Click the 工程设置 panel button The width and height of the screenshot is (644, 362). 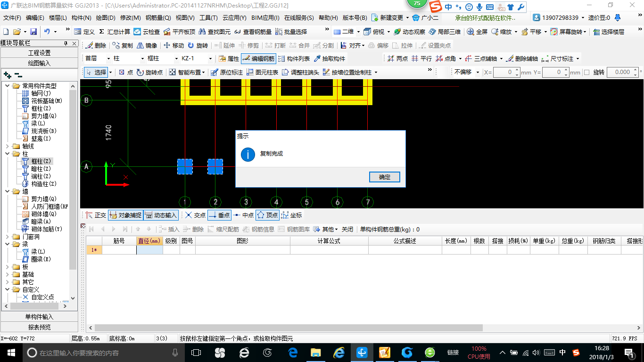tap(39, 53)
